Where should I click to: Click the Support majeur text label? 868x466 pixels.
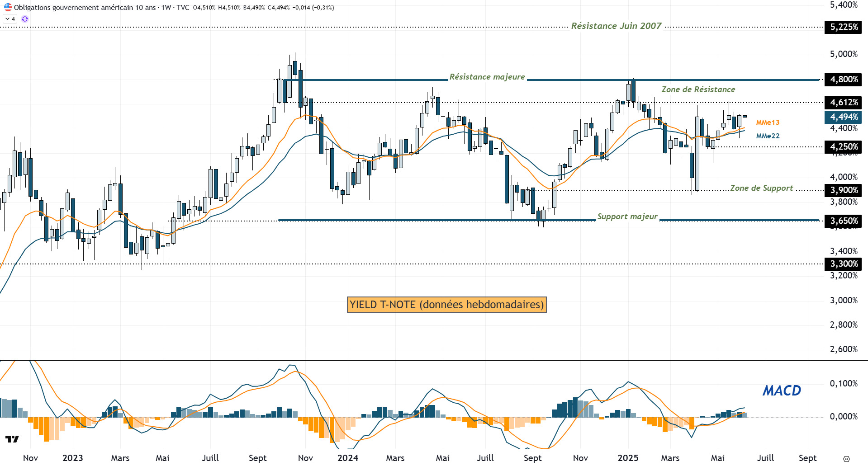[627, 217]
